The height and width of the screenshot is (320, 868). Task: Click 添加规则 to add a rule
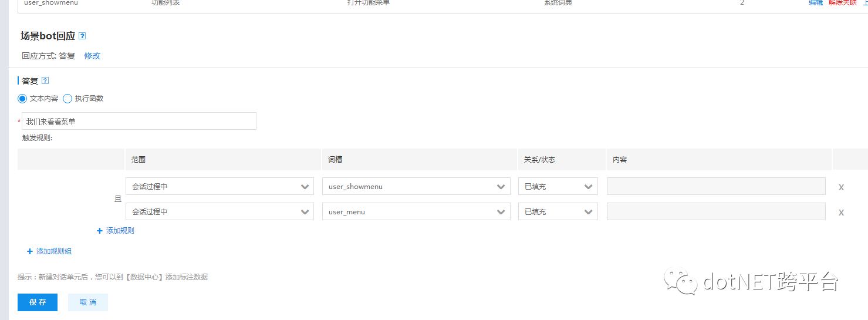(116, 231)
